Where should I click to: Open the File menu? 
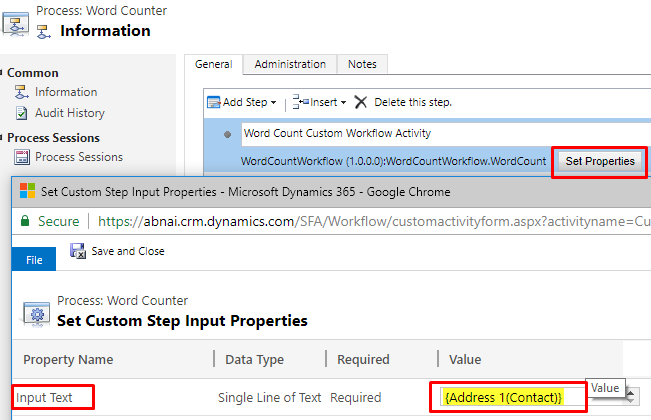click(x=34, y=259)
